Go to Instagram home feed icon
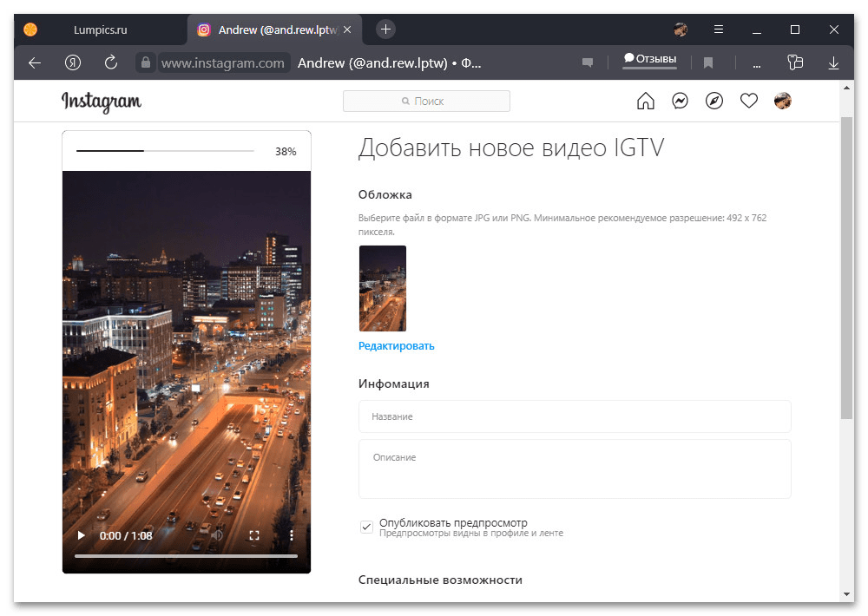 tap(645, 102)
